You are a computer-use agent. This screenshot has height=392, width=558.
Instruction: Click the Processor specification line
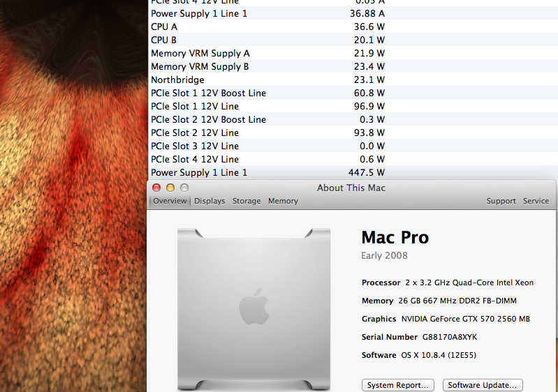click(448, 282)
